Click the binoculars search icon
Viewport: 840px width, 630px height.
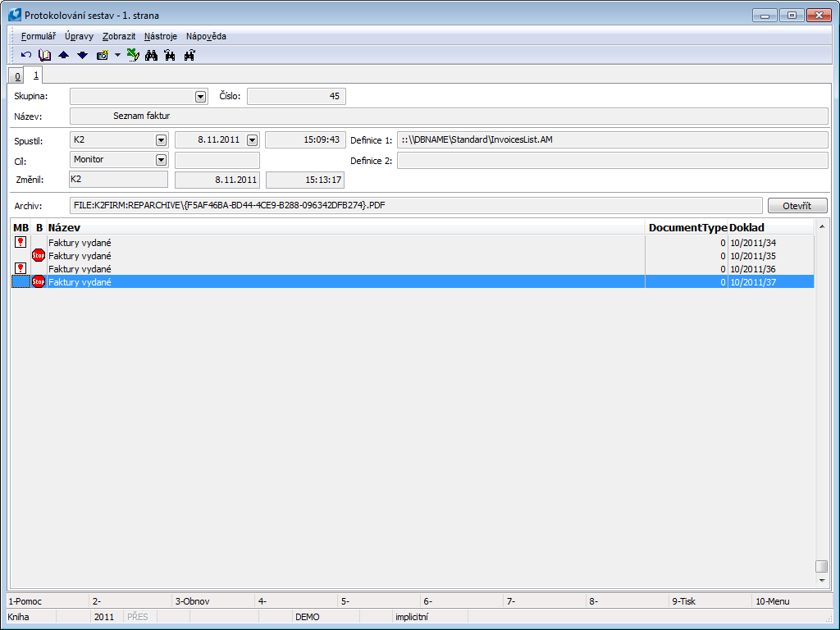coord(152,55)
